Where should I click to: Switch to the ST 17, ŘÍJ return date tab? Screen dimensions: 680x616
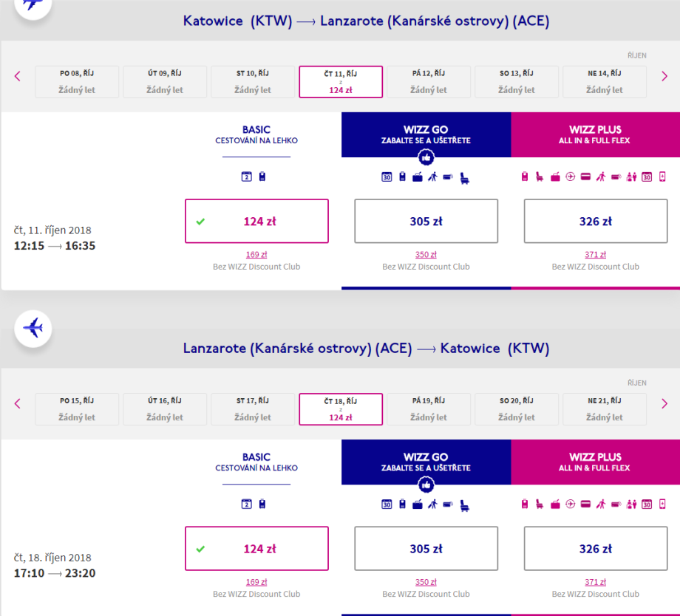(253, 409)
